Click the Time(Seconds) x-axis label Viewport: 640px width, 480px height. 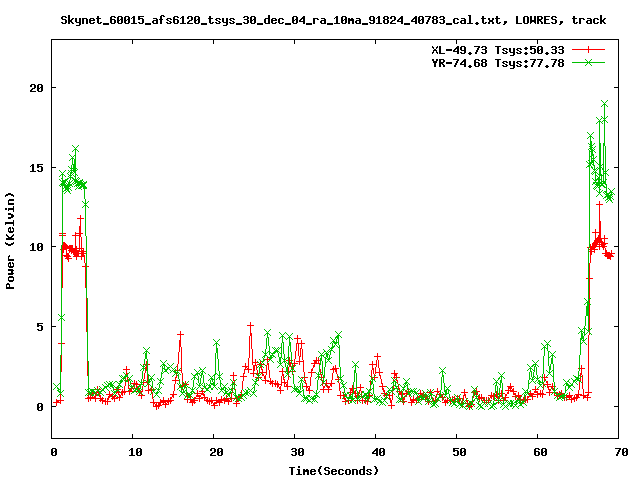click(x=334, y=470)
